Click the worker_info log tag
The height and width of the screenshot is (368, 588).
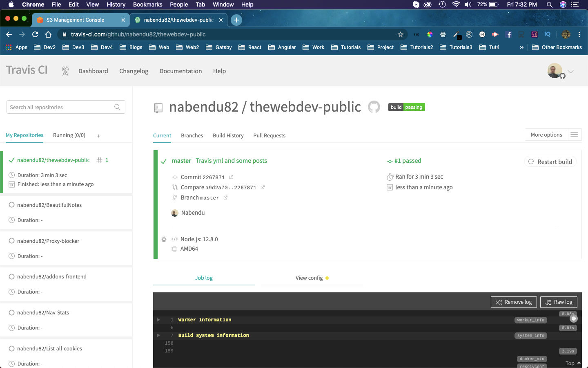click(x=531, y=320)
